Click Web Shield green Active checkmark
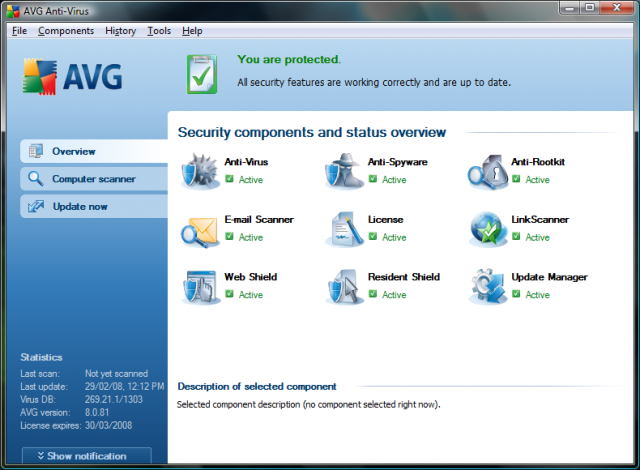Viewport: 640px width, 470px height. (x=229, y=294)
